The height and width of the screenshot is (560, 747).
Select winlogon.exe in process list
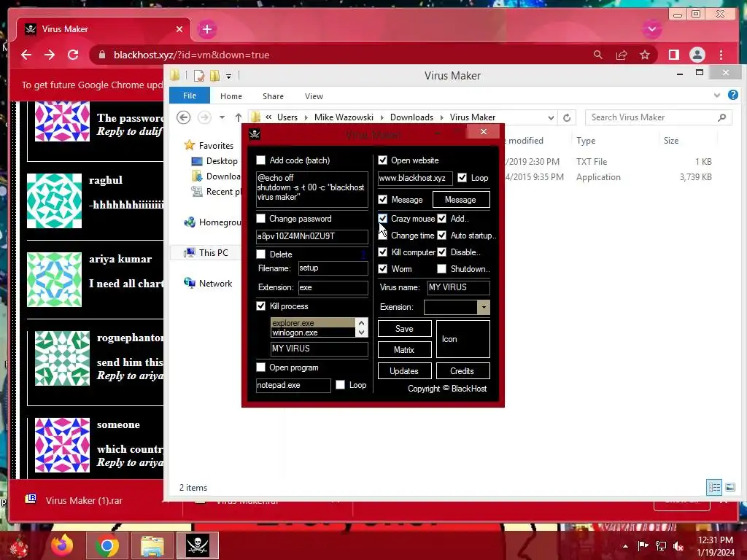(x=312, y=332)
